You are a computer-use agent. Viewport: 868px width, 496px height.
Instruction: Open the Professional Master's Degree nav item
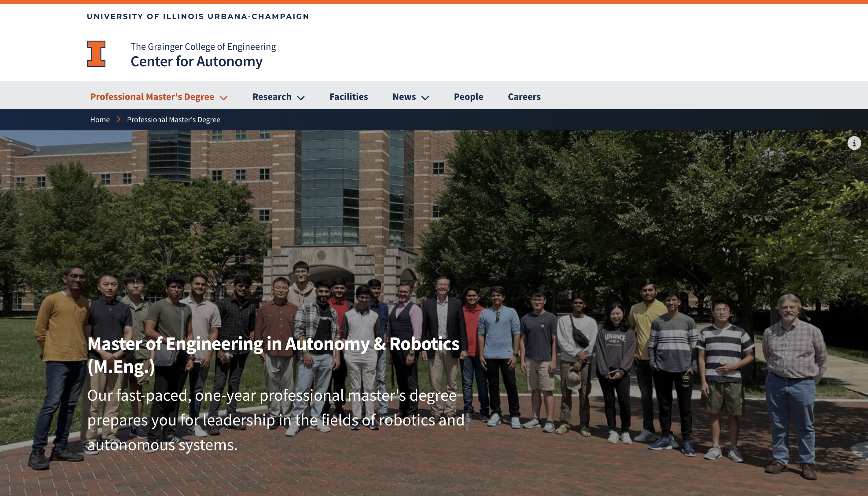(152, 97)
